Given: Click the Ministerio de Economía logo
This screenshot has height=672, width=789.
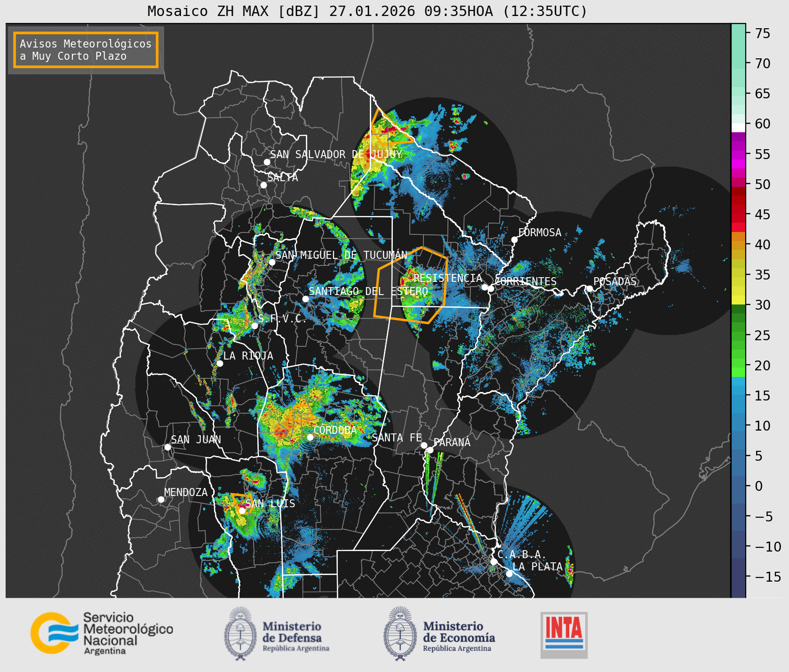Looking at the screenshot, I should [x=439, y=633].
